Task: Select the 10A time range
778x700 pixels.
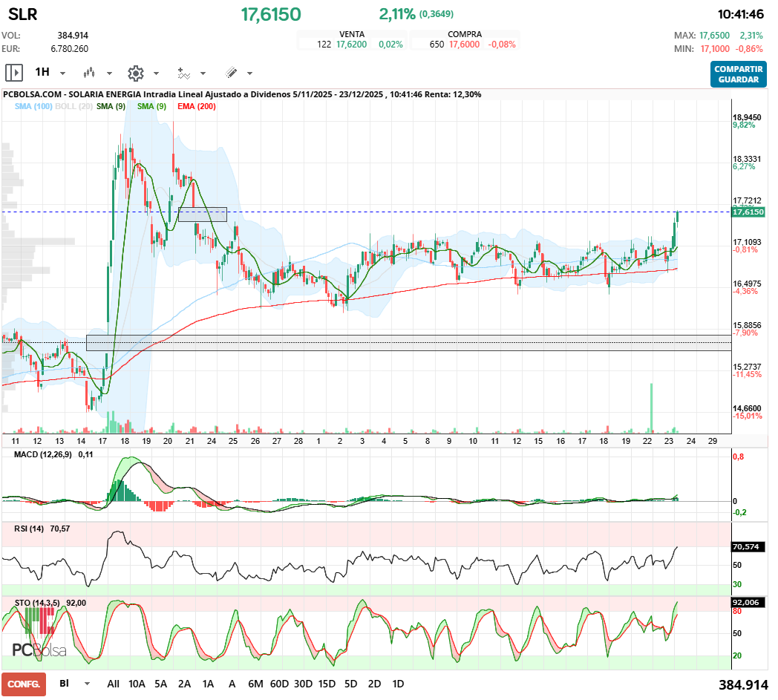Action: click(x=137, y=684)
